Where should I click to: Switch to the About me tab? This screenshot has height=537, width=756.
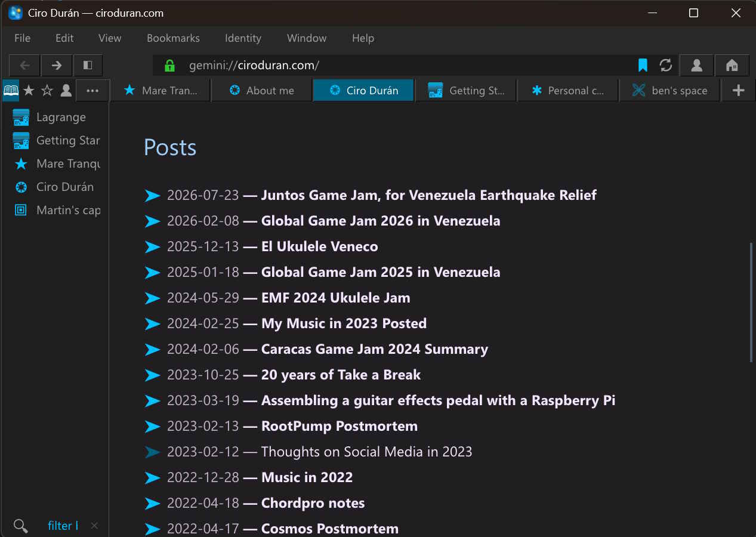click(262, 91)
